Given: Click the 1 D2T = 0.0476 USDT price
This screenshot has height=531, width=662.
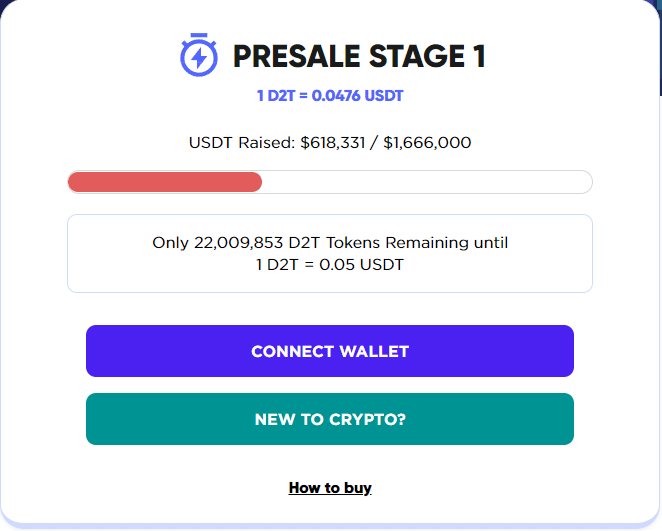Looking at the screenshot, I should click(330, 96).
